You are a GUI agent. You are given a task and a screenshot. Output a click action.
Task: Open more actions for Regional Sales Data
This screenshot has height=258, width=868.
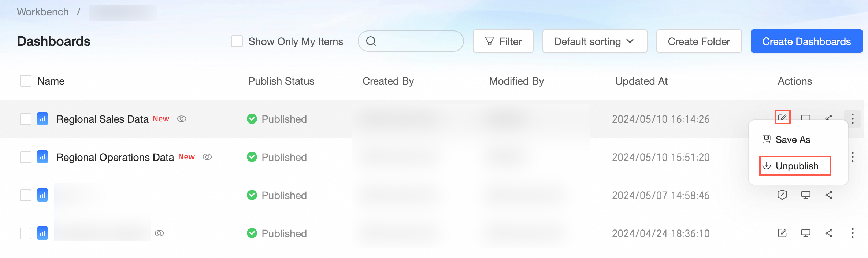point(853,119)
